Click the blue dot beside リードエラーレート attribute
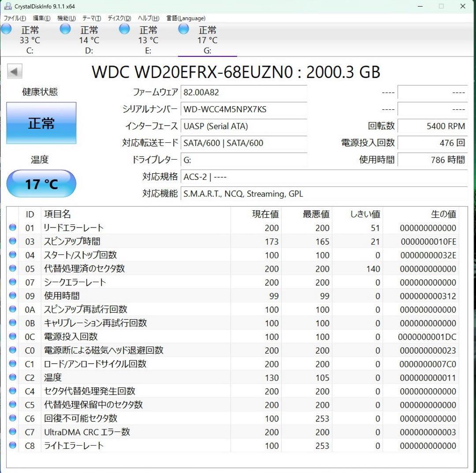Image resolution: width=476 pixels, height=473 pixels. point(12,227)
